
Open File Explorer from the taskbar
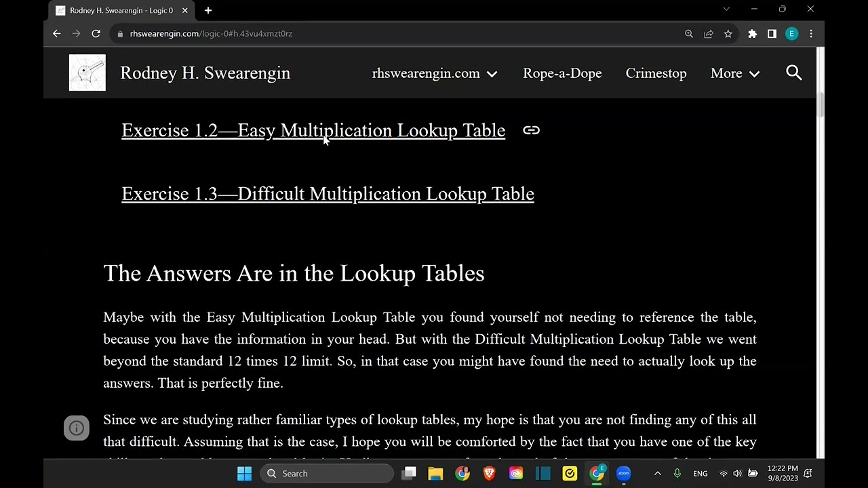(435, 473)
